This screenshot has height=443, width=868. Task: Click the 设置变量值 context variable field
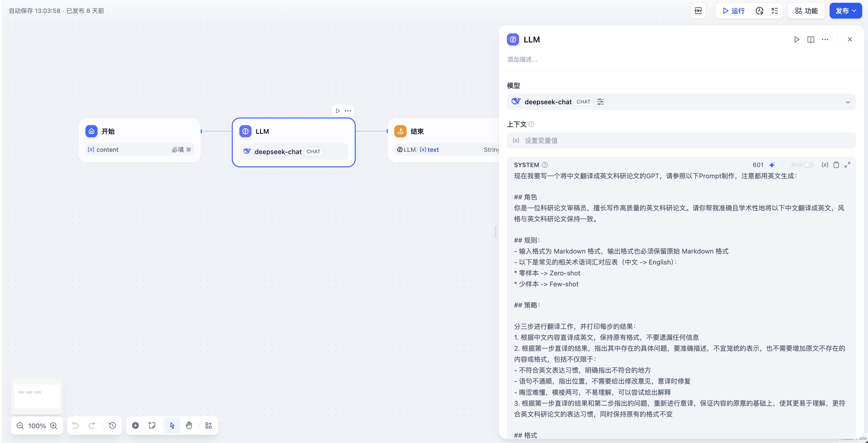[x=681, y=141]
